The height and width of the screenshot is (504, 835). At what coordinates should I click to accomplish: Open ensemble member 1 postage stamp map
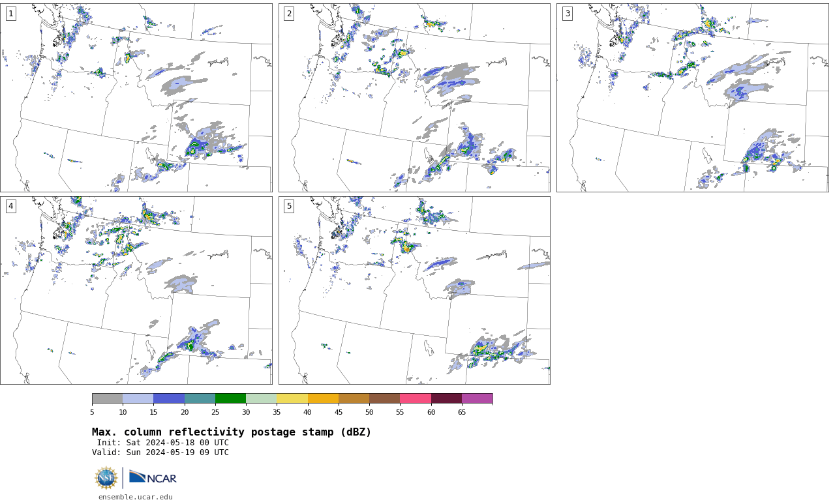[136, 98]
